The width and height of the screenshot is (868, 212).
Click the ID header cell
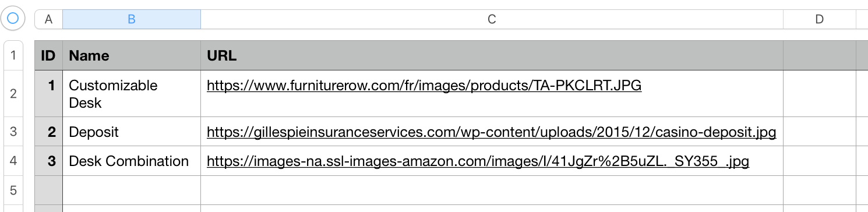(49, 56)
